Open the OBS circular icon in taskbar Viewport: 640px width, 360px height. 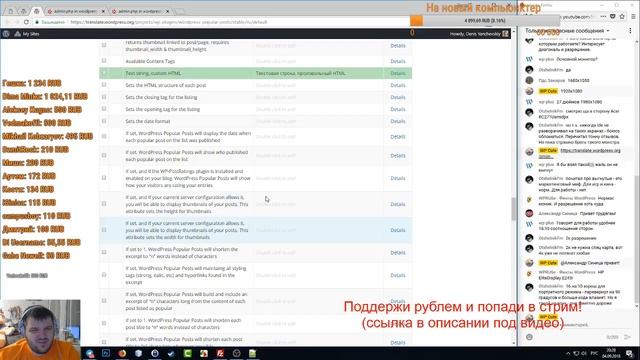[x=236, y=353]
